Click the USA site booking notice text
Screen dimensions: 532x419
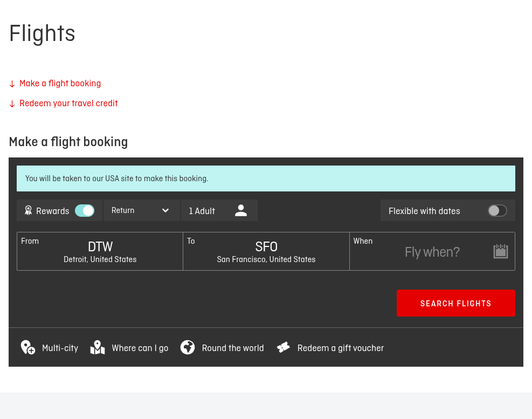point(117,178)
